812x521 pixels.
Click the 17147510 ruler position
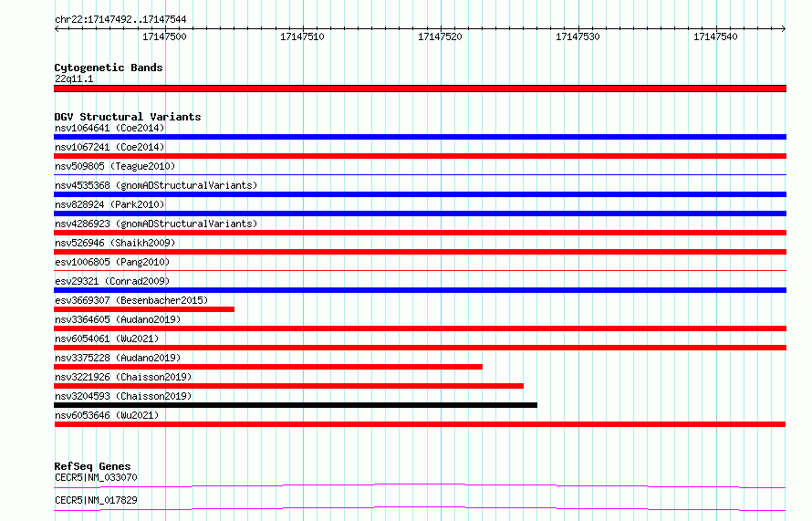point(302,36)
